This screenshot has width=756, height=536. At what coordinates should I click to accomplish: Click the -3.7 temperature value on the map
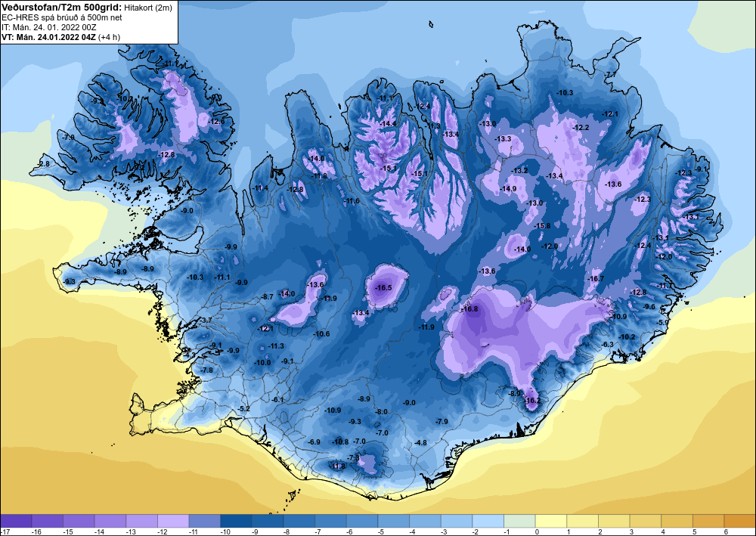point(206,321)
